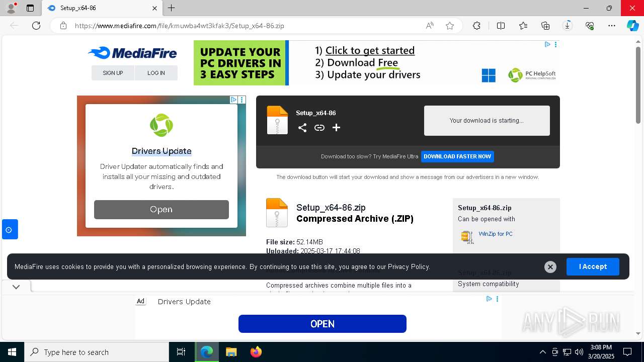Open browser Collections

(x=545, y=26)
